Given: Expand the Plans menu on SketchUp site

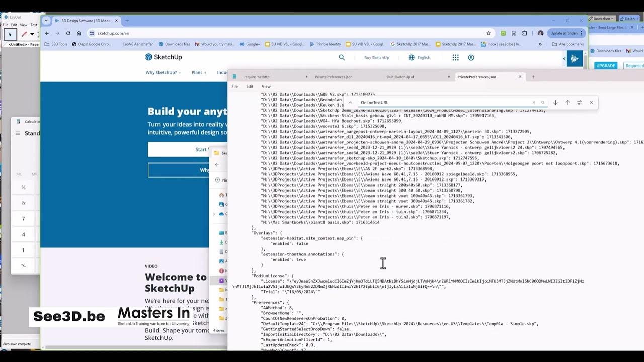Looking at the screenshot, I should coord(199,72).
